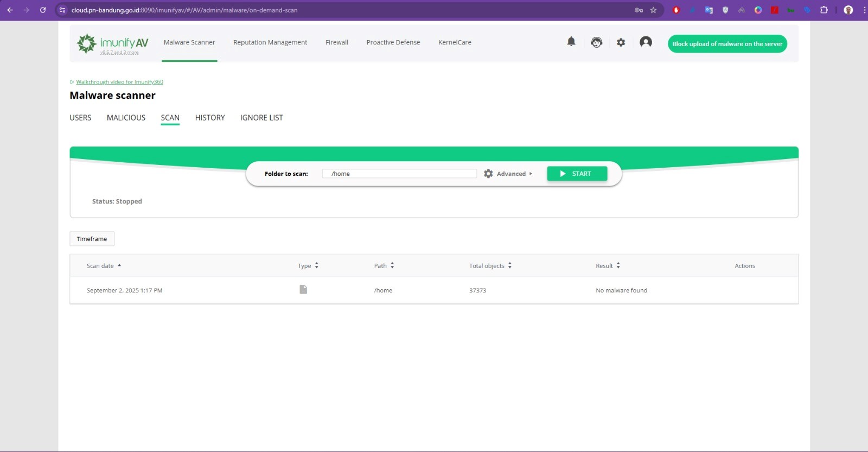Switch to the MALICIOUS tab
Image resolution: width=868 pixels, height=452 pixels.
tap(126, 118)
